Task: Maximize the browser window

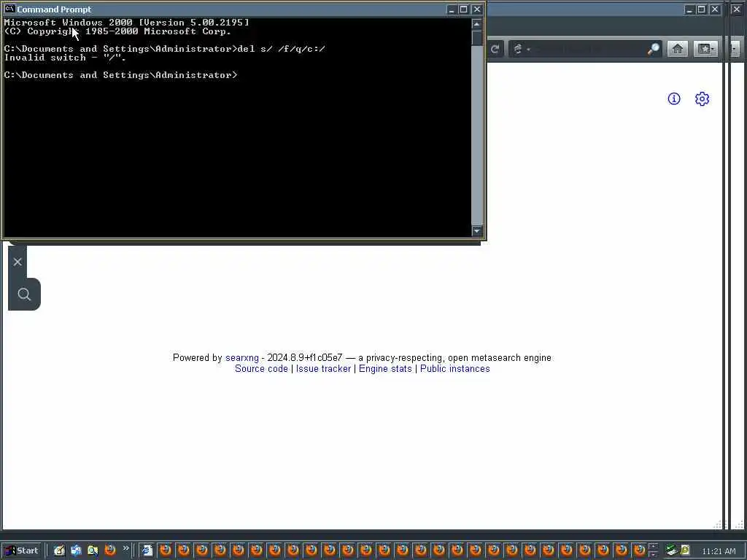Action: [701, 9]
